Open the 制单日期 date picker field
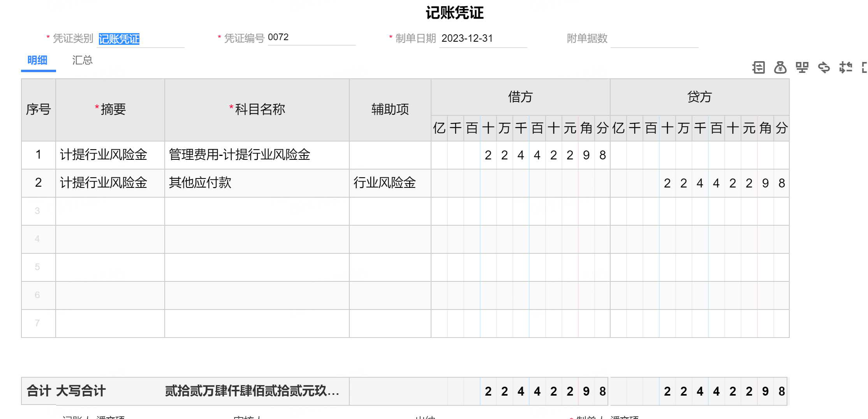The width and height of the screenshot is (868, 419). pos(482,39)
